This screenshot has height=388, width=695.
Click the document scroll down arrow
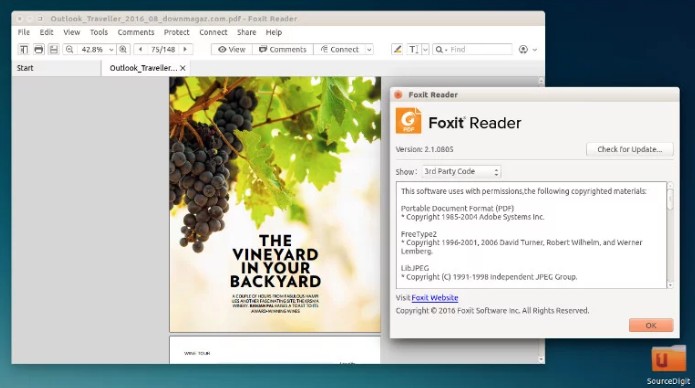(x=541, y=359)
